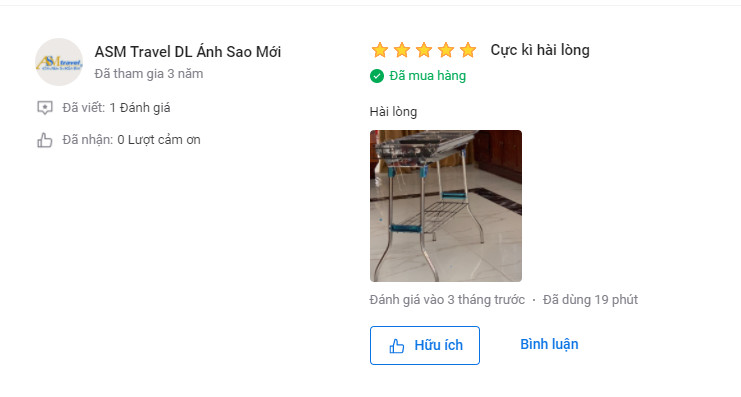Click the Đã dùng 19 phút usage text
Screen dimensions: 741x397
590,300
